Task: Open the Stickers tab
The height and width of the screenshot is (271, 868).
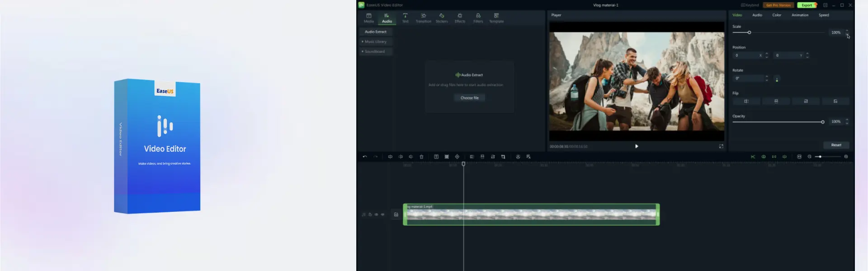Action: (442, 18)
